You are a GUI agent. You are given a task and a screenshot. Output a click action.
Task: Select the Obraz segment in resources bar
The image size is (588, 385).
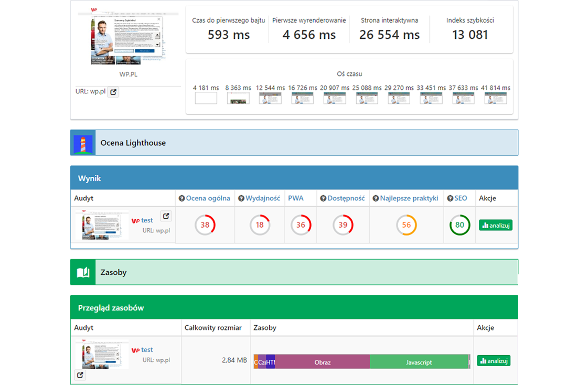322,362
